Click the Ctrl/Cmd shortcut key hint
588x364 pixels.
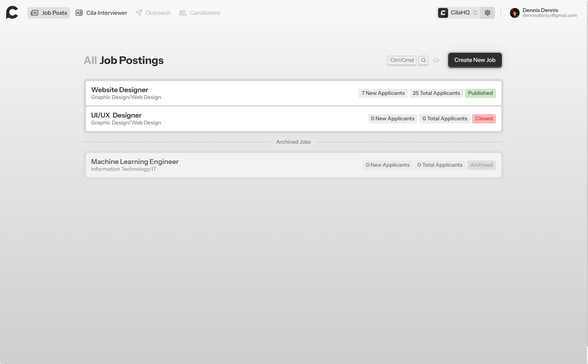tap(402, 60)
